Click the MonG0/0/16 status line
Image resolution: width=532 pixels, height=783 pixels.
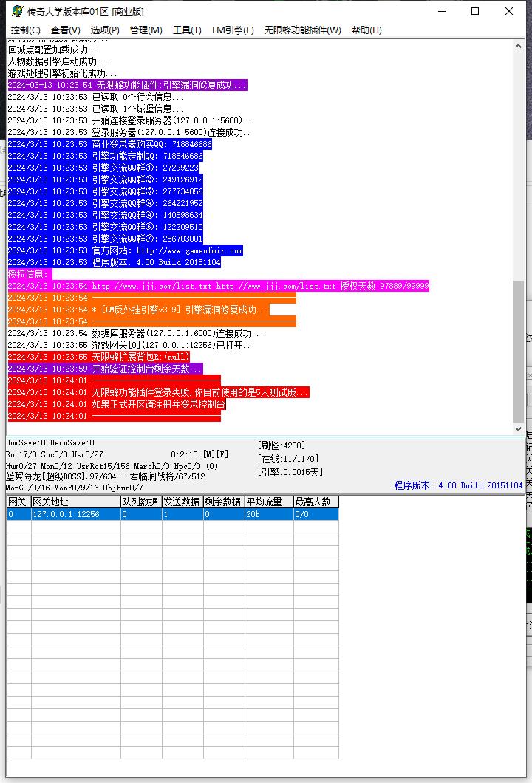coord(75,488)
